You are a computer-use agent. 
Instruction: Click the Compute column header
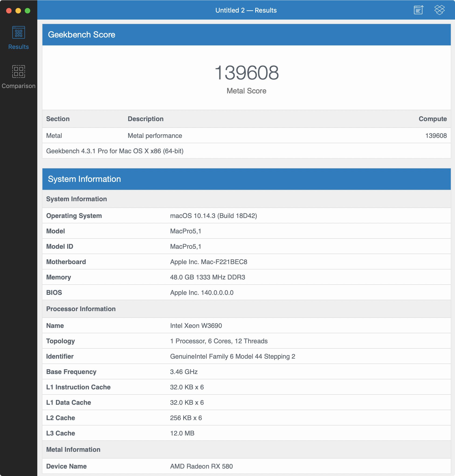pos(432,119)
